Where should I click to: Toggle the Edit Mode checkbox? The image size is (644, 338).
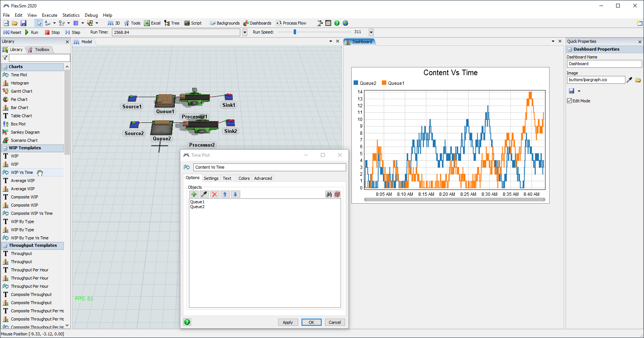(569, 101)
